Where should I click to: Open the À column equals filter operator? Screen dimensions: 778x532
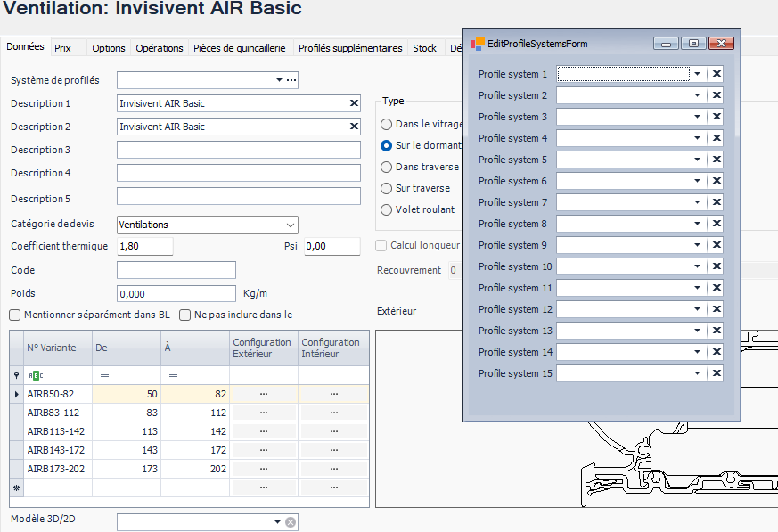point(173,376)
